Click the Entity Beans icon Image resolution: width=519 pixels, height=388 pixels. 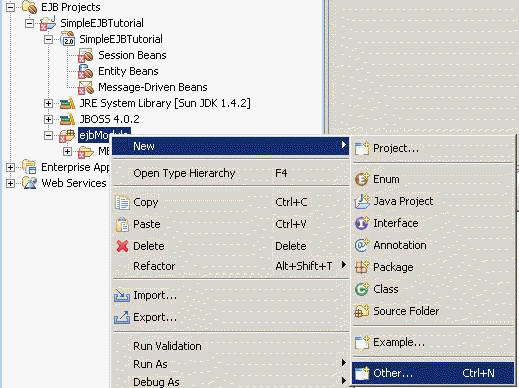[86, 71]
